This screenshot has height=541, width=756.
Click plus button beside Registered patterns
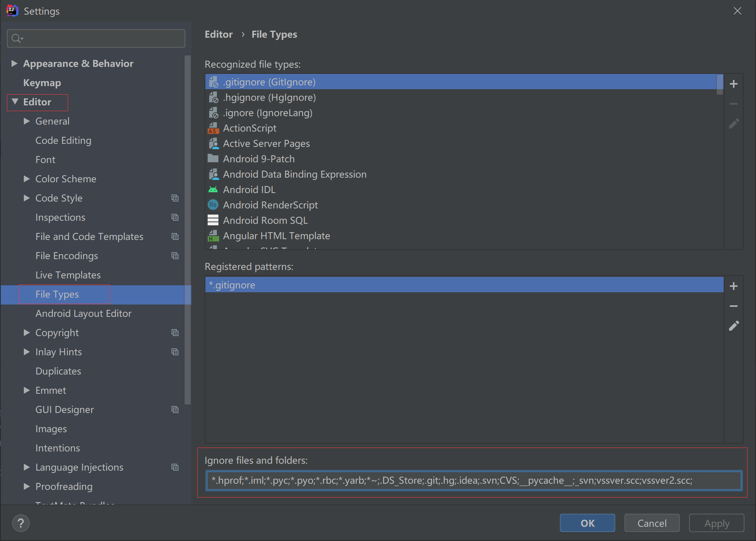tap(733, 286)
